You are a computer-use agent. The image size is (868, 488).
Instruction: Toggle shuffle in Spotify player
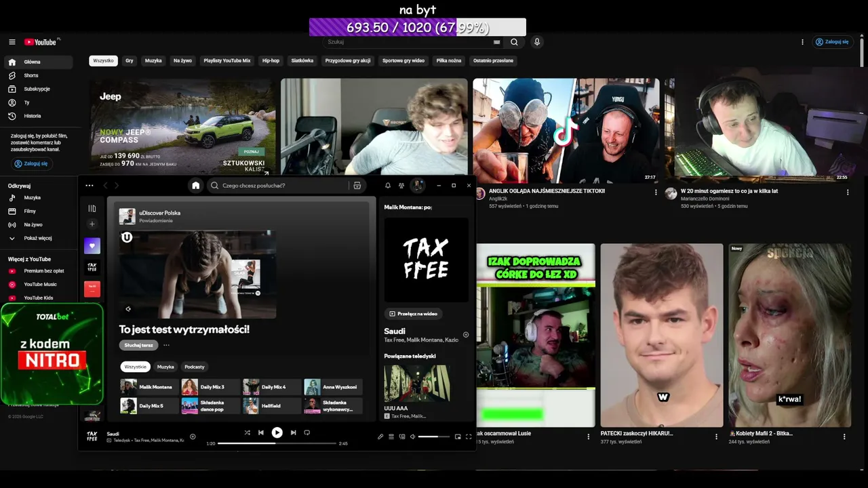pyautogui.click(x=247, y=432)
